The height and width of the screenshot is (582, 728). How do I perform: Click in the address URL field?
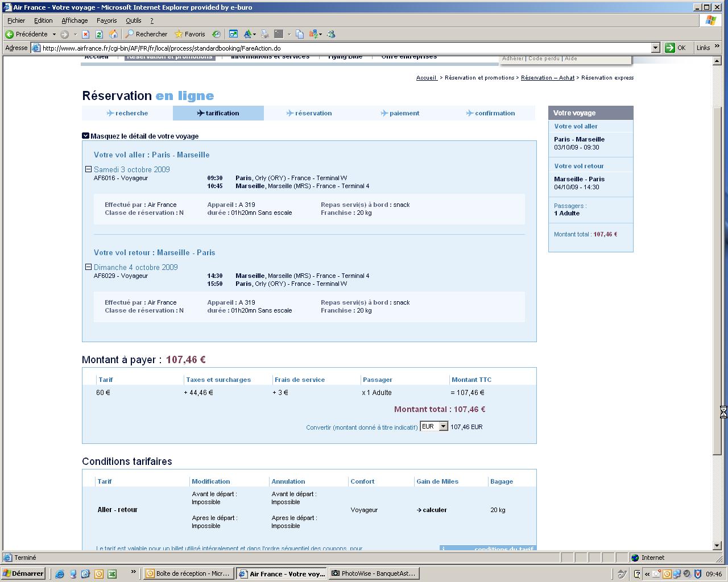[341, 48]
